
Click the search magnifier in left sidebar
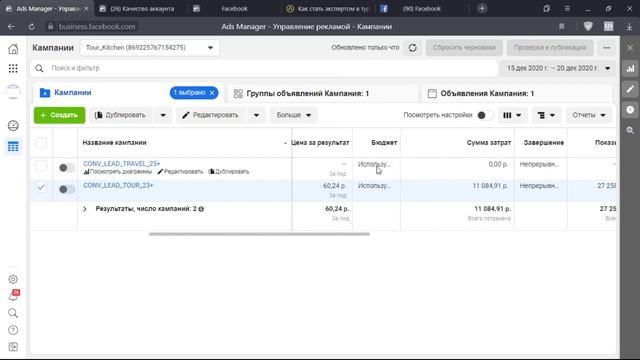(x=13, y=313)
